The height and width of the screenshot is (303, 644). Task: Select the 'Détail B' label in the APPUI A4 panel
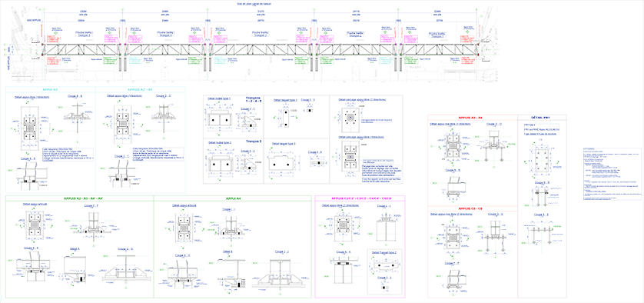228,251
